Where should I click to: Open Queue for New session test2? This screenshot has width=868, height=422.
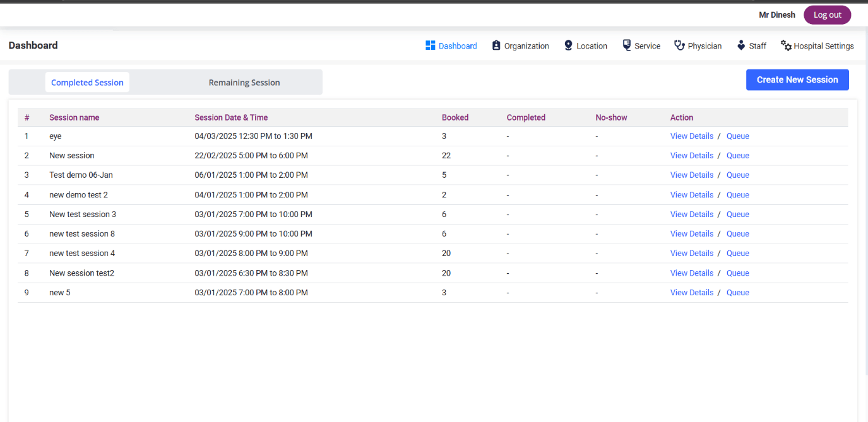click(737, 273)
